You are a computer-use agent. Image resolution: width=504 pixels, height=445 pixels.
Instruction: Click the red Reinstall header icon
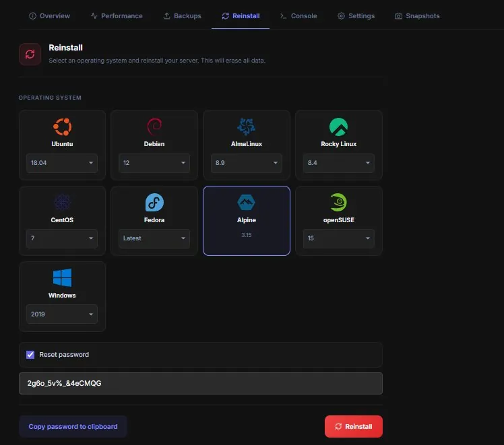click(x=30, y=55)
